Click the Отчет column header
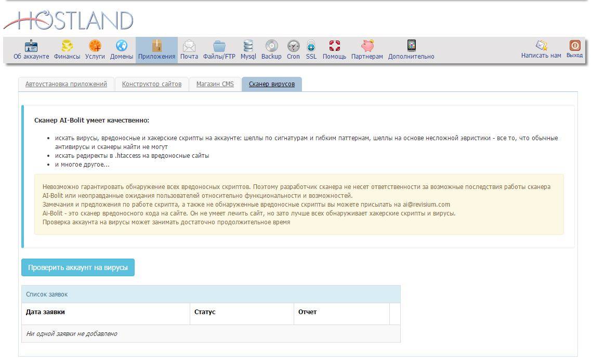 [x=307, y=312]
